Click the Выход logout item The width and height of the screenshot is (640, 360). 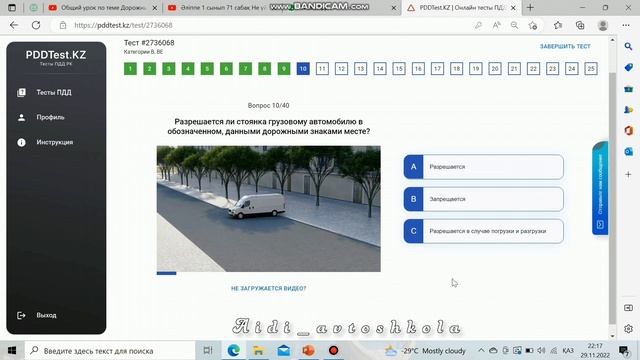click(x=46, y=315)
